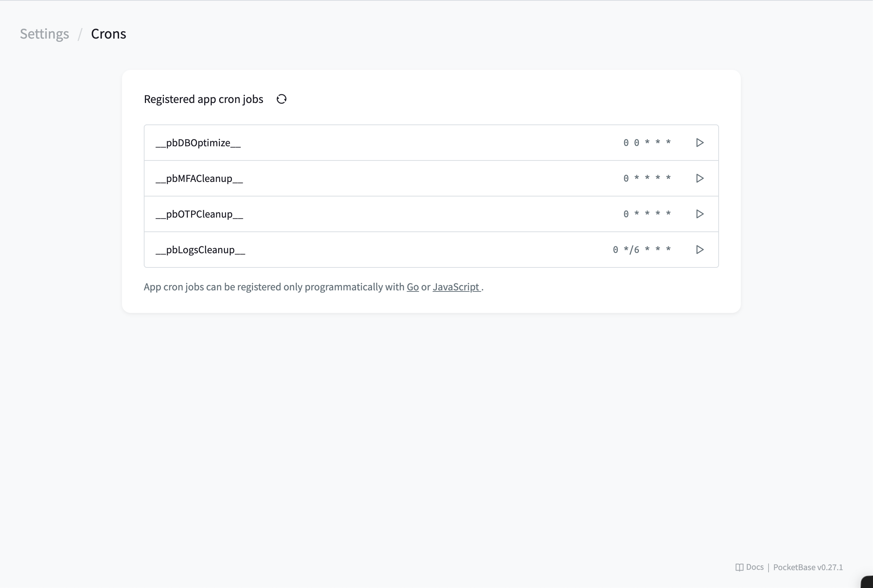This screenshot has height=588, width=873.
Task: Click the play icon beside 0 */6 * * * schedule
Action: 699,249
